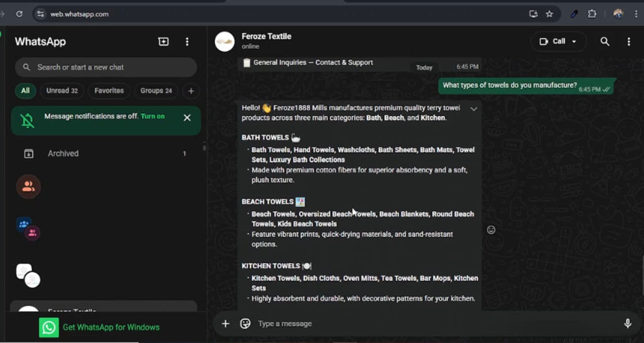Expand the Call dropdown arrow
The height and width of the screenshot is (343, 644).
tap(574, 41)
